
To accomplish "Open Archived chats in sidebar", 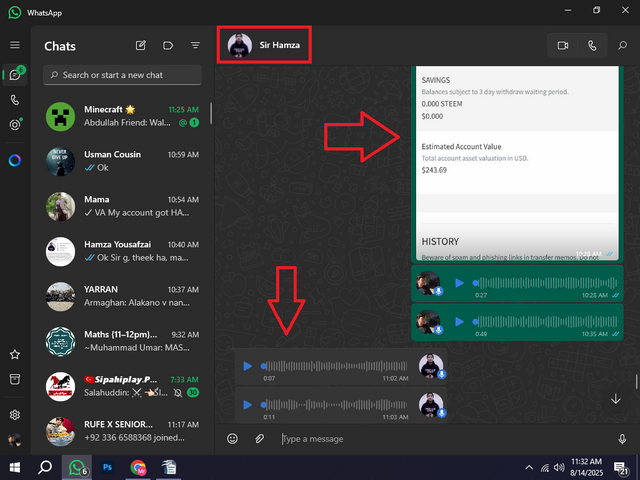I will (x=15, y=379).
